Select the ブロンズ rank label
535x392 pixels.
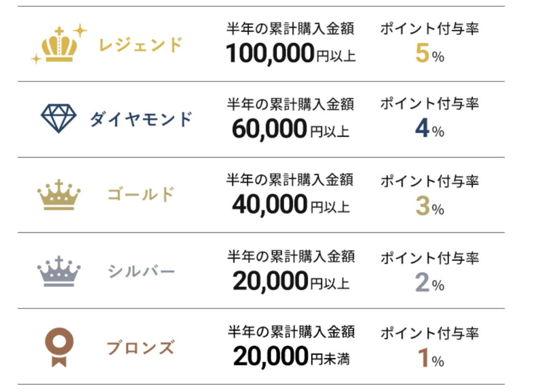point(141,347)
